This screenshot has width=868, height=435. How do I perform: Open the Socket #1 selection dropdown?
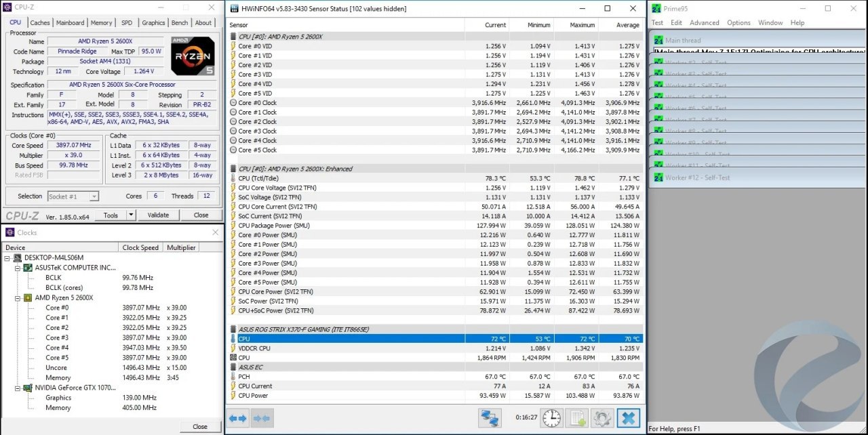[x=94, y=196]
